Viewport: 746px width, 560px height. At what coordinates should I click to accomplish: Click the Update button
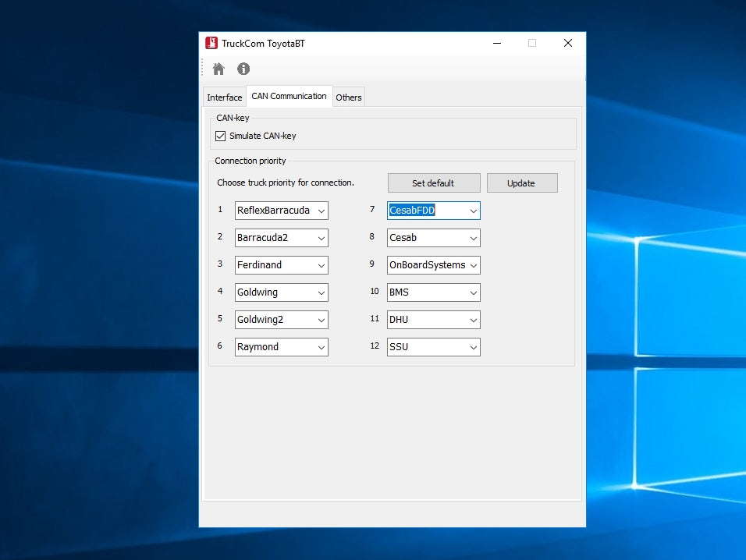[521, 183]
